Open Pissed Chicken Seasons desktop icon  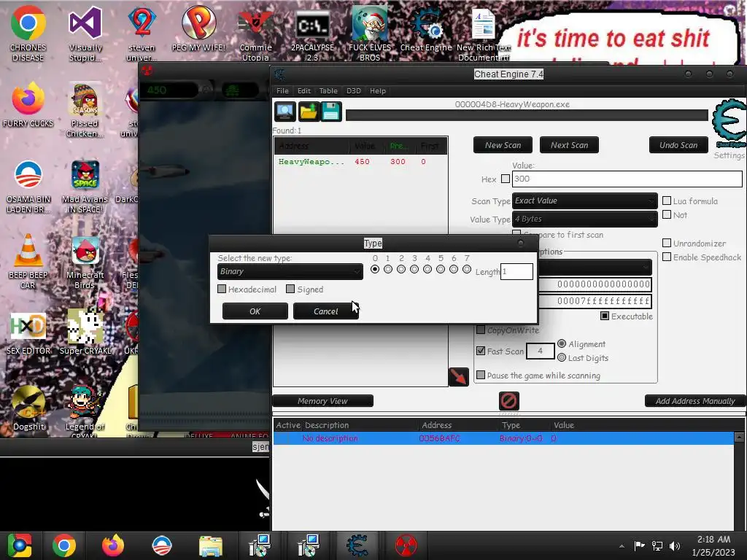click(85, 111)
